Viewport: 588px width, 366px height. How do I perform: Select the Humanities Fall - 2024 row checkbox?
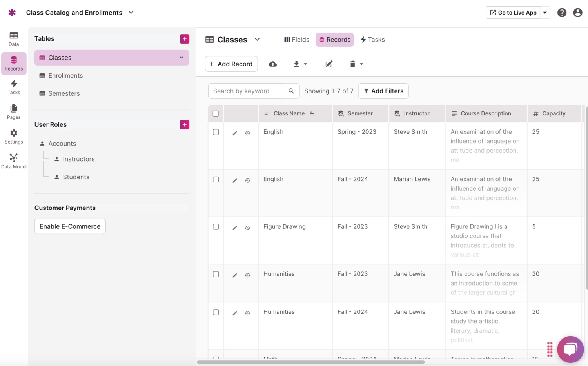(216, 312)
